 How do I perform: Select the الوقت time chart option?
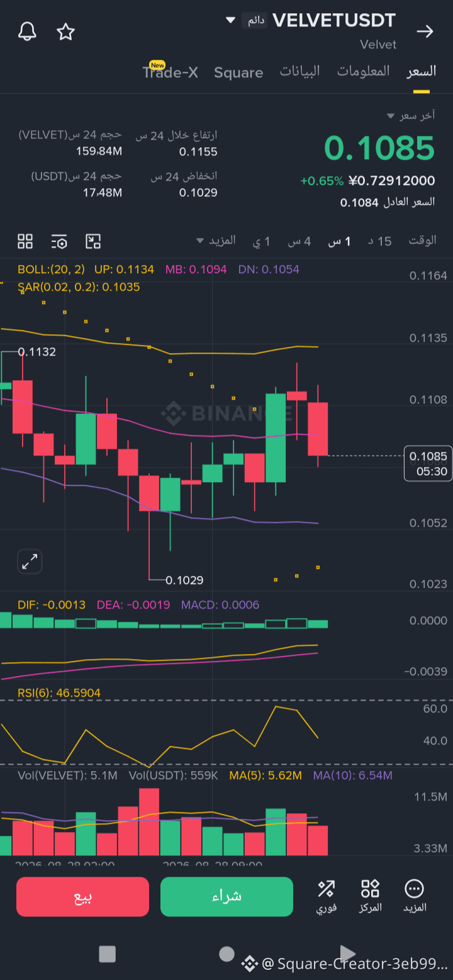(422, 240)
